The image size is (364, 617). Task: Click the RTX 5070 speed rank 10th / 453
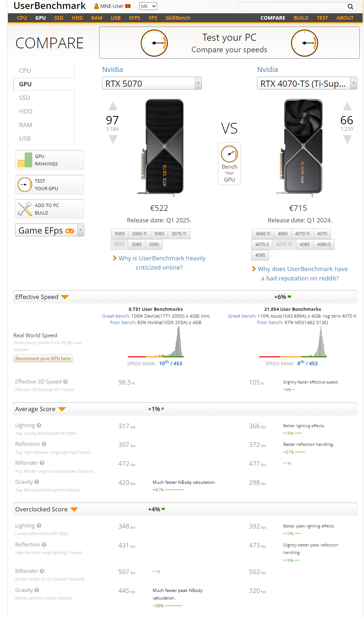pos(171,363)
